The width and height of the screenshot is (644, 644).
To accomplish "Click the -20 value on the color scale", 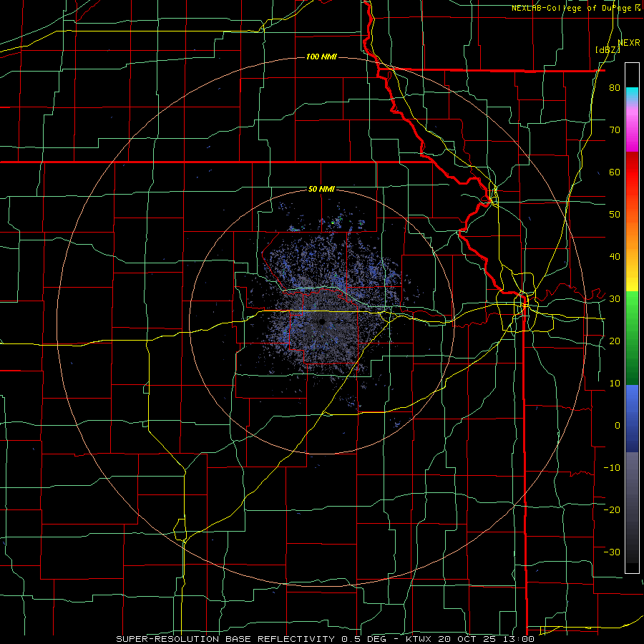I will click(612, 510).
